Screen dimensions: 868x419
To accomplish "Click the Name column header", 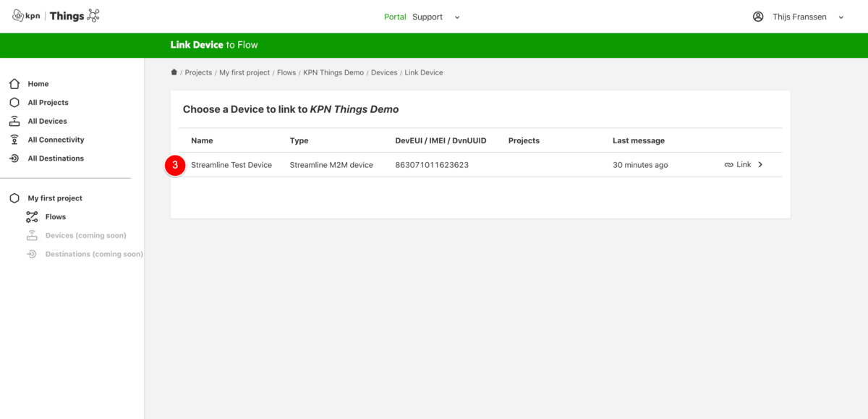I will [x=202, y=140].
